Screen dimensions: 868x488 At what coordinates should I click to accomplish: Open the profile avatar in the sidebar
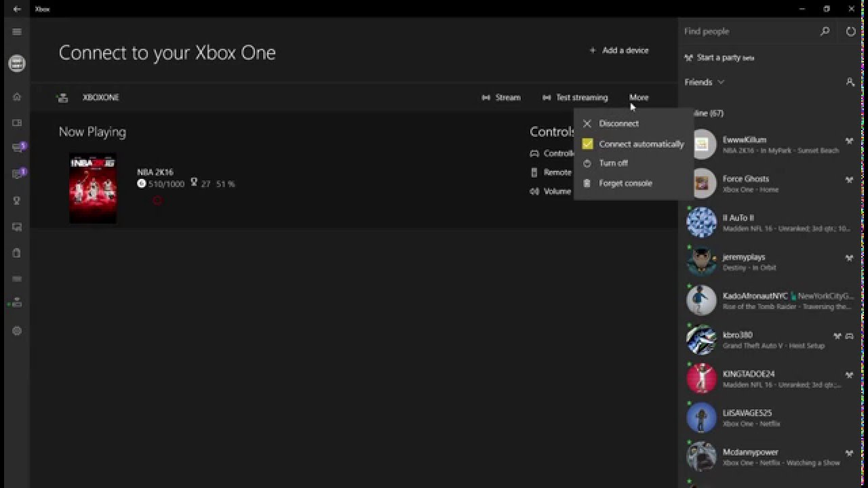click(17, 64)
